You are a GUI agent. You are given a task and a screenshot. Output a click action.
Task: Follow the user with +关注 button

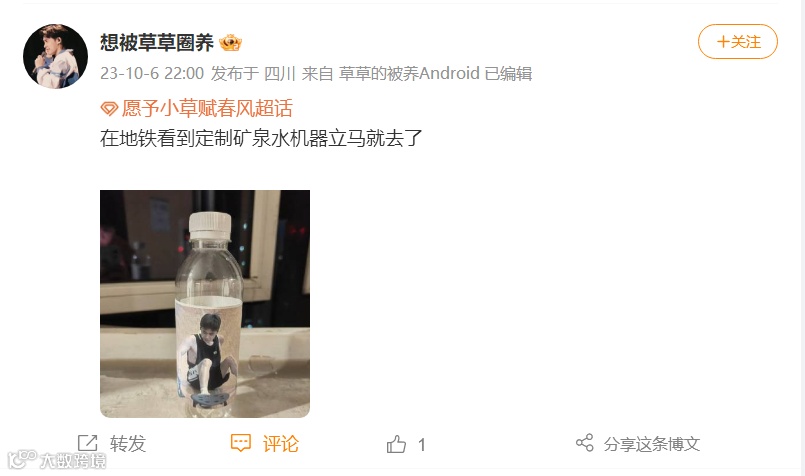738,42
